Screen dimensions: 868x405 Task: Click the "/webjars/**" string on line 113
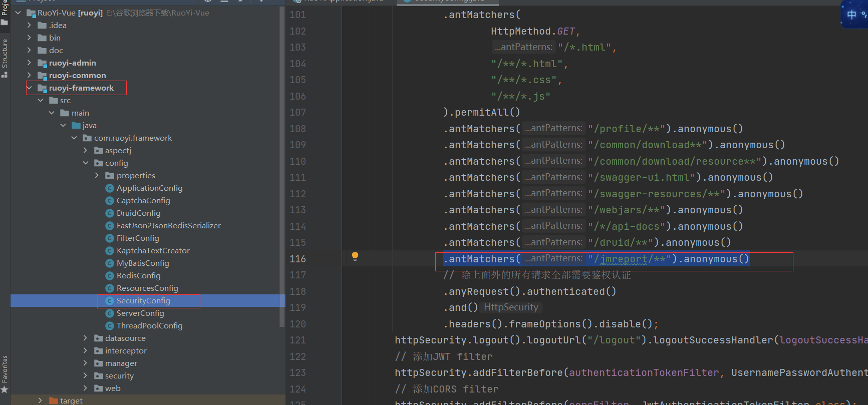click(627, 210)
